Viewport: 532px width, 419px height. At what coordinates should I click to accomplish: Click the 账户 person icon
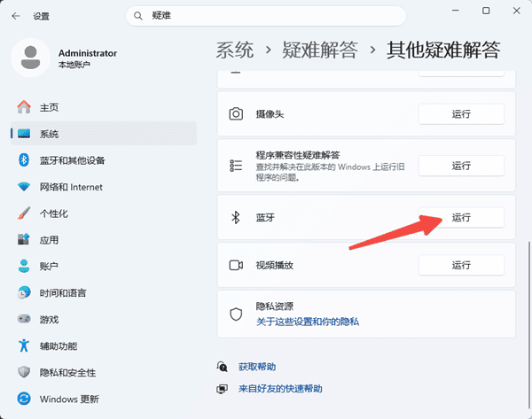[24, 266]
